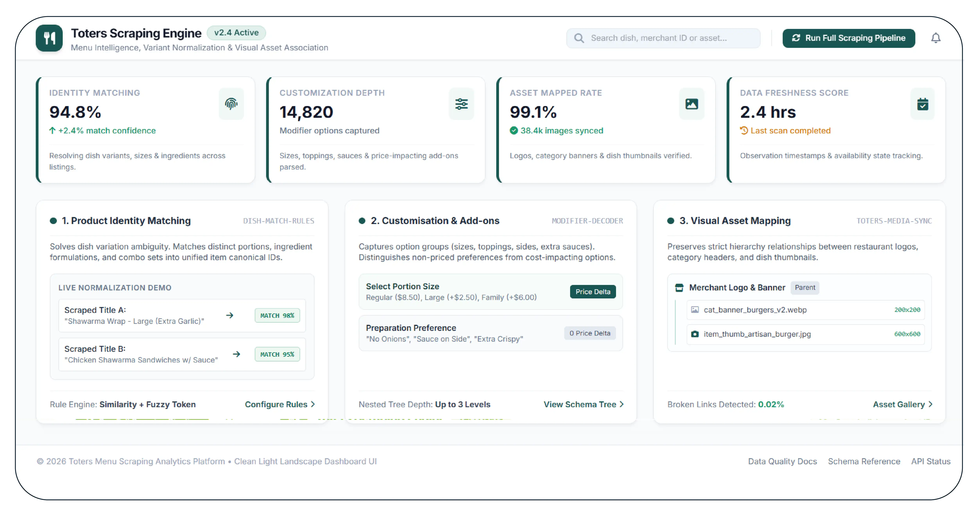Click the fingerprint icon on Identity Matching

pyautogui.click(x=231, y=104)
